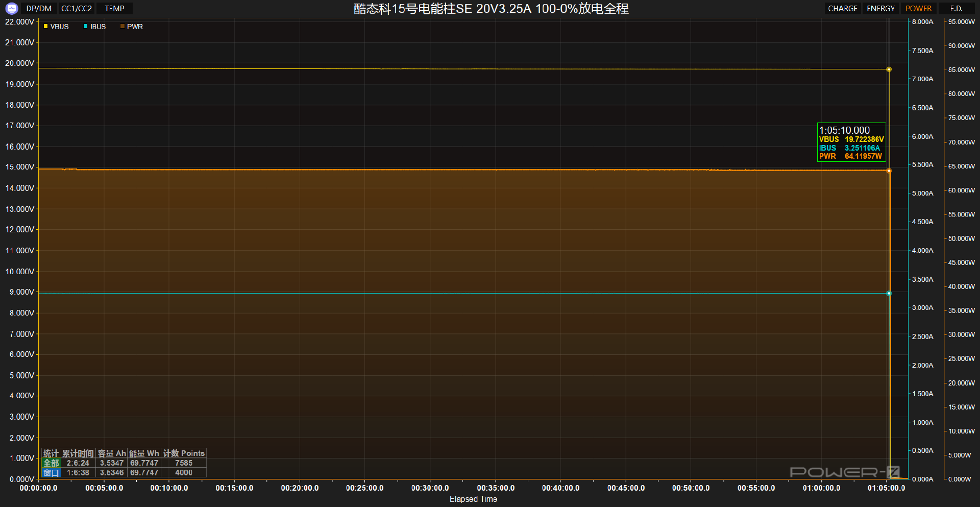
Task: Select the TEMP tab
Action: pyautogui.click(x=114, y=9)
